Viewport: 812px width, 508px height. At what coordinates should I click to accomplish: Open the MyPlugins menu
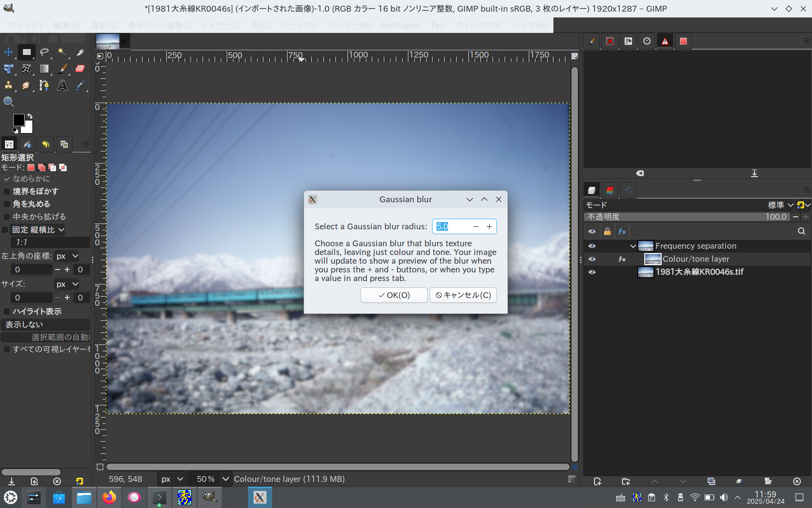pos(400,25)
